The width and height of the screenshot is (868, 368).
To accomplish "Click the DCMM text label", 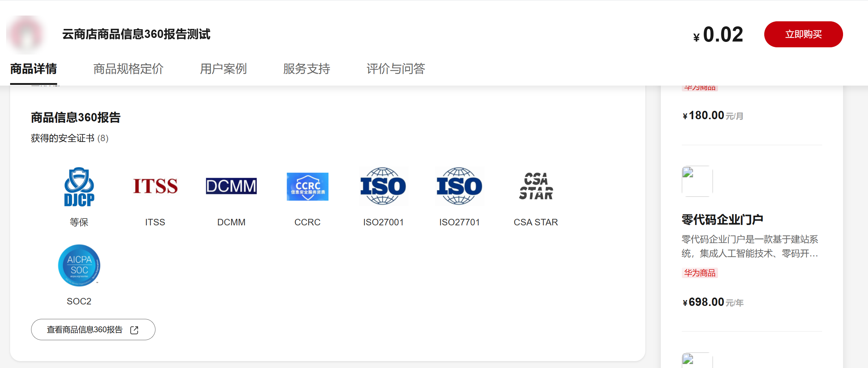I will [x=231, y=222].
